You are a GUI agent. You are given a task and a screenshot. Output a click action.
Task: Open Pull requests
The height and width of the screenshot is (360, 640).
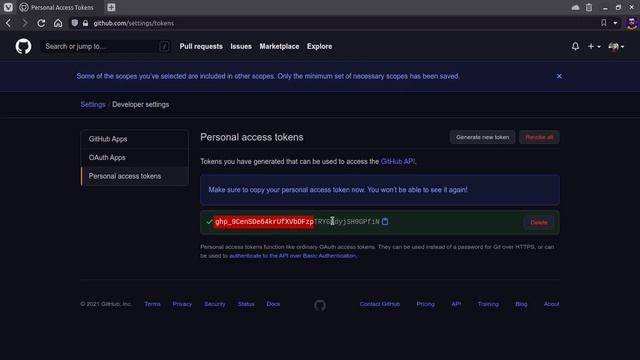[201, 47]
